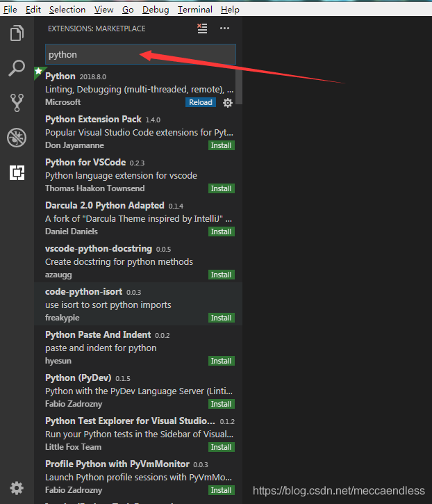This screenshot has width=432, height=504.
Task: Open the Edit menu
Action: click(x=33, y=10)
